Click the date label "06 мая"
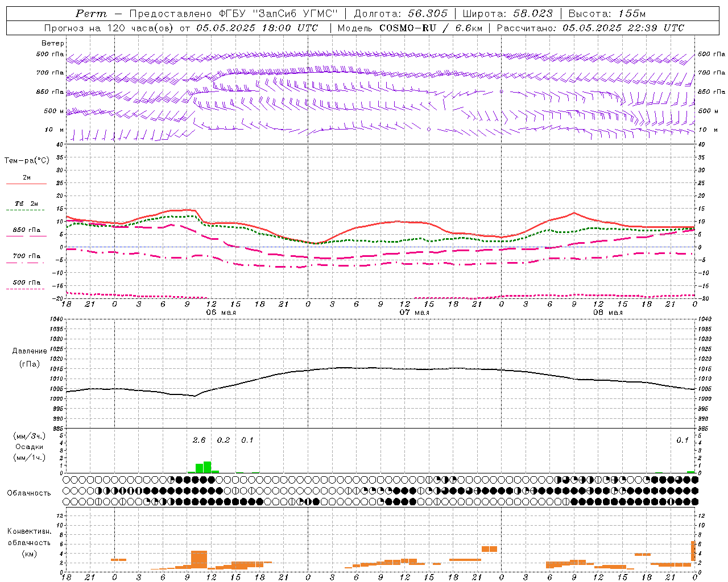The image size is (728, 582). 221,313
